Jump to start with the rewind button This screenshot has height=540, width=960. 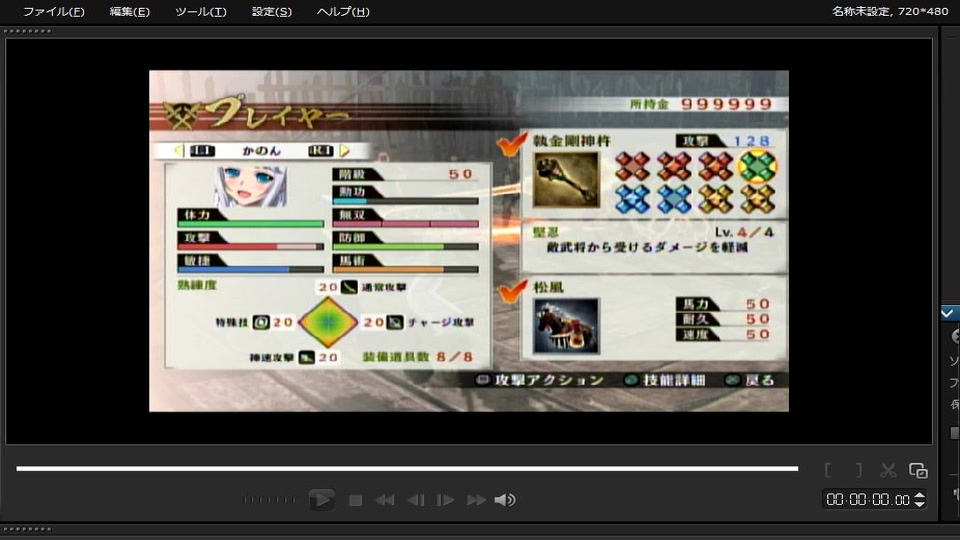coord(384,500)
